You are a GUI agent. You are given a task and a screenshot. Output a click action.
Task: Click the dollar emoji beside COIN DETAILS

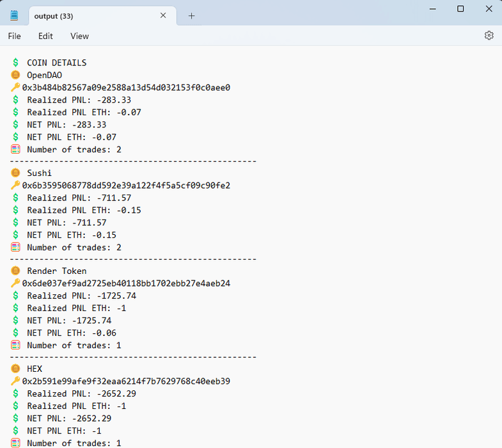coord(15,63)
